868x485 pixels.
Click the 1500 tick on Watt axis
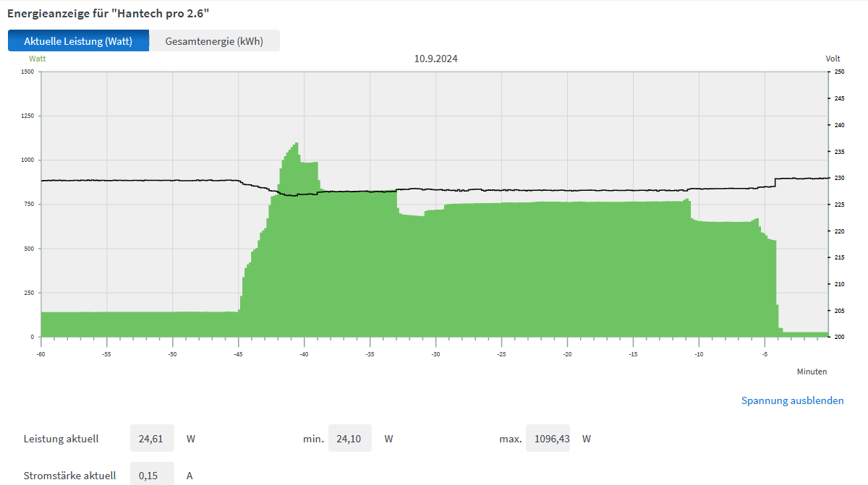pyautogui.click(x=27, y=72)
